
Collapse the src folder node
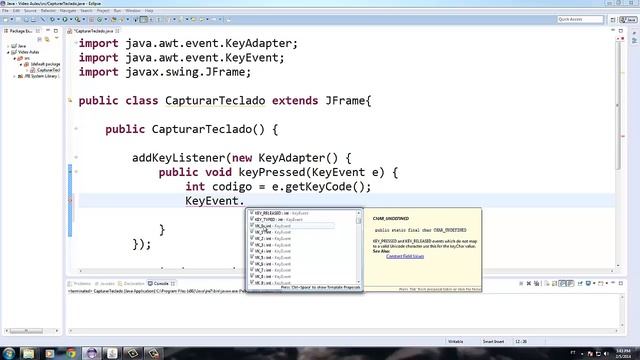pyautogui.click(x=15, y=58)
